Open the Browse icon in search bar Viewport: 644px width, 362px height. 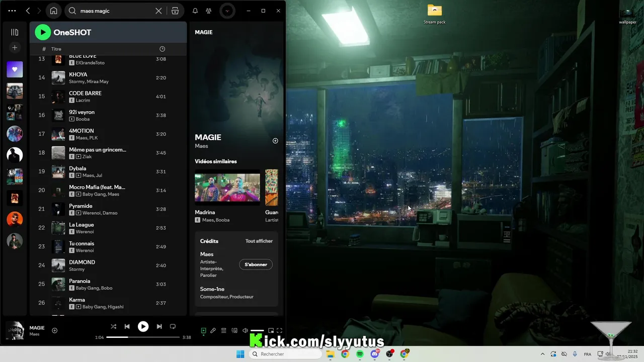pos(175,11)
